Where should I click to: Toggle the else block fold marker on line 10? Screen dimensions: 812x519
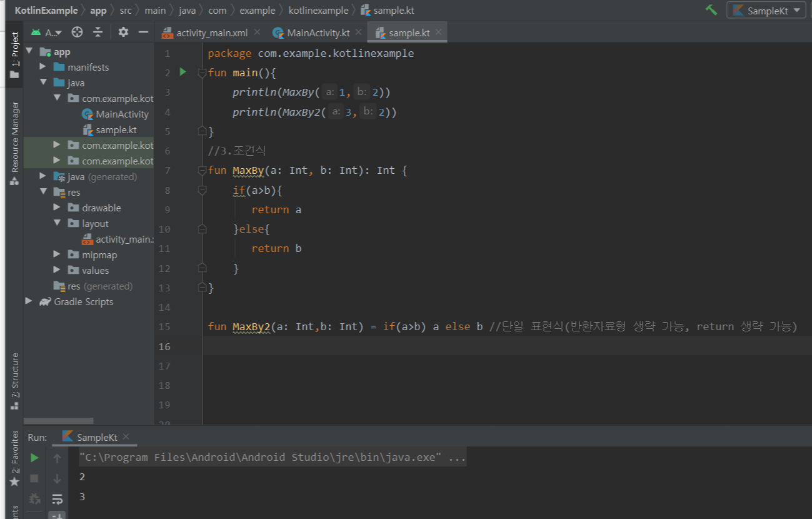202,229
